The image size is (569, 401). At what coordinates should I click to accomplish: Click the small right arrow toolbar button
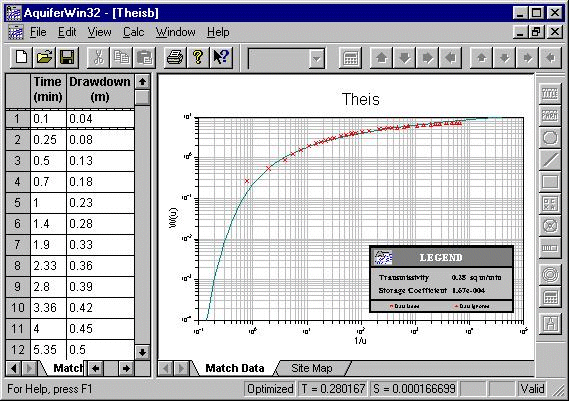click(527, 57)
